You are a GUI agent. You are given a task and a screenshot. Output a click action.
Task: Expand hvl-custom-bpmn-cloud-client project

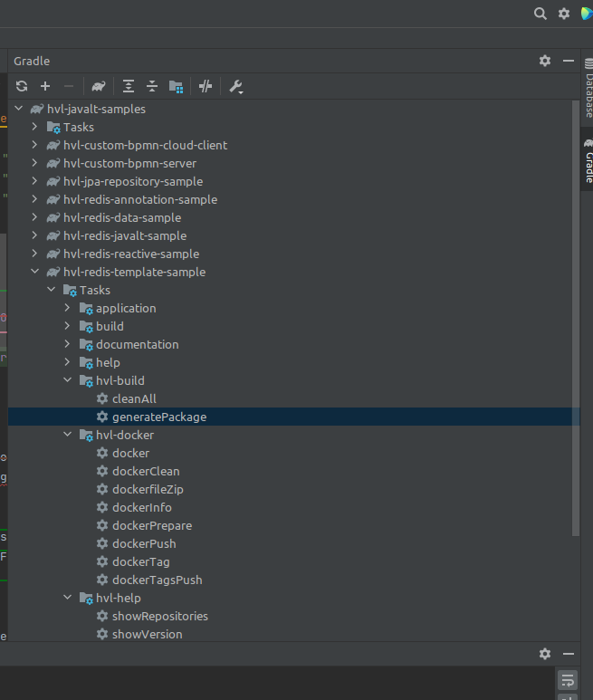pyautogui.click(x=34, y=145)
